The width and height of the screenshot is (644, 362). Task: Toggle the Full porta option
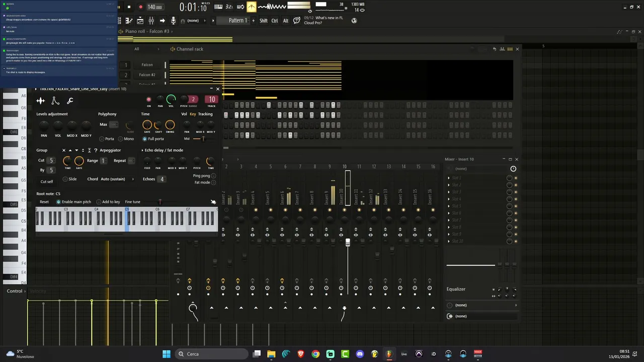pyautogui.click(x=153, y=139)
